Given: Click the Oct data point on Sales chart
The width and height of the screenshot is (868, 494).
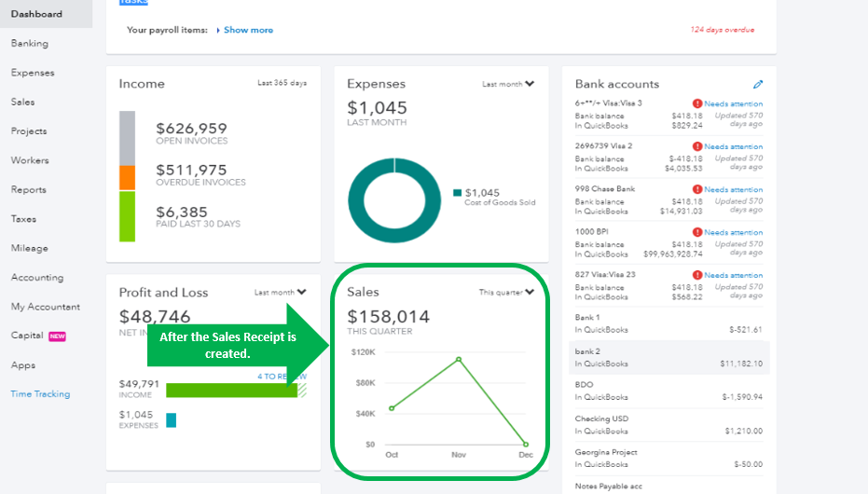Looking at the screenshot, I should click(392, 408).
